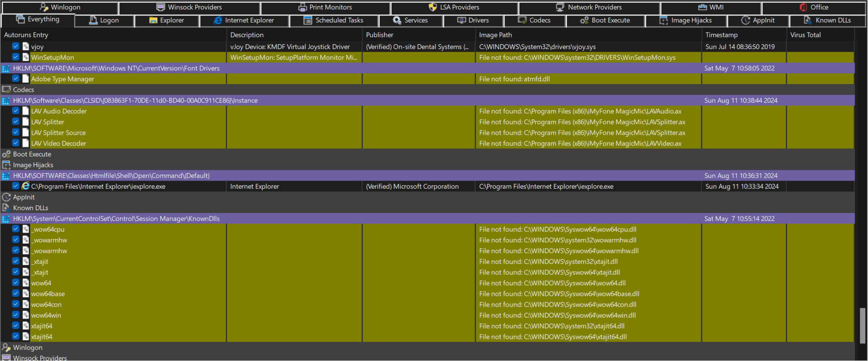Go to Network Providers tab
Screen dimensions: 868x361
coord(589,7)
